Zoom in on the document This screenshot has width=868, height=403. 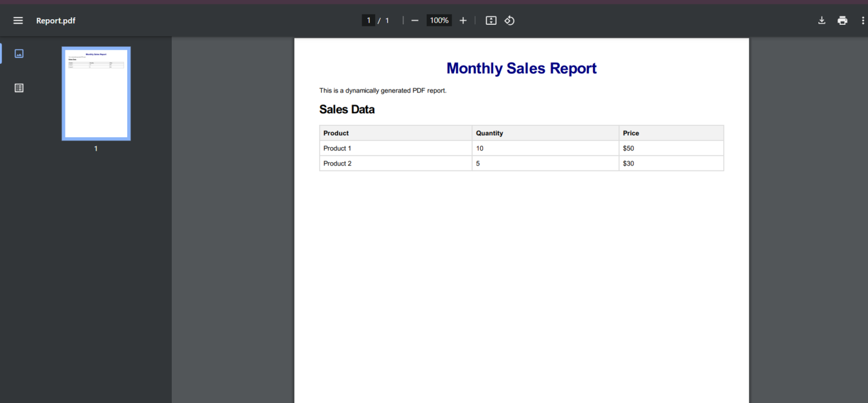point(463,20)
